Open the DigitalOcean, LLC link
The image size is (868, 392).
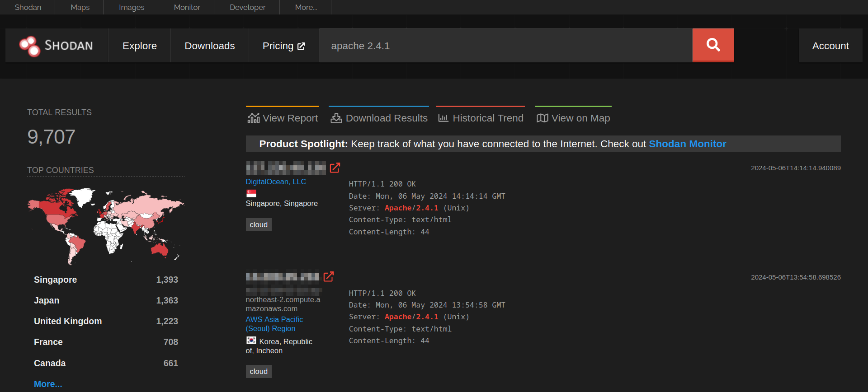(276, 182)
